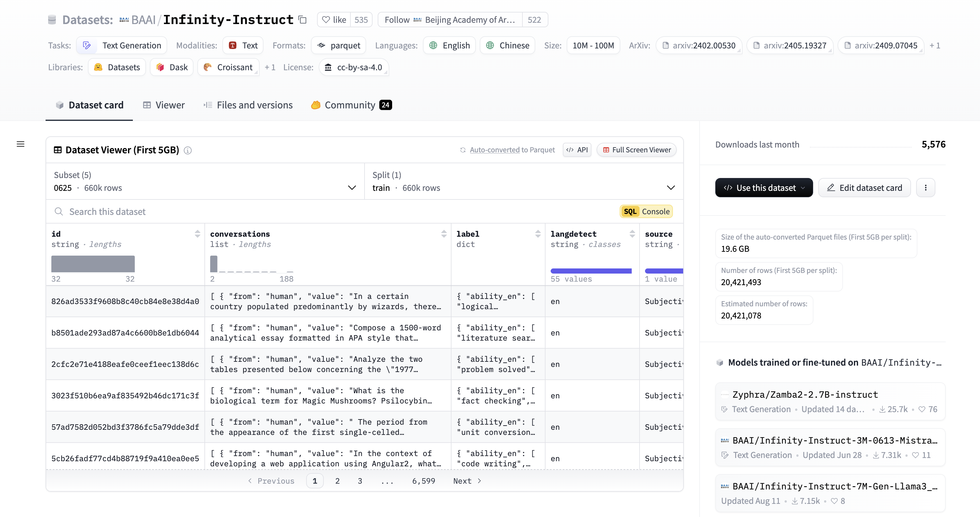The width and height of the screenshot is (980, 517).
Task: Select current page 1 in pagination
Action: click(314, 481)
